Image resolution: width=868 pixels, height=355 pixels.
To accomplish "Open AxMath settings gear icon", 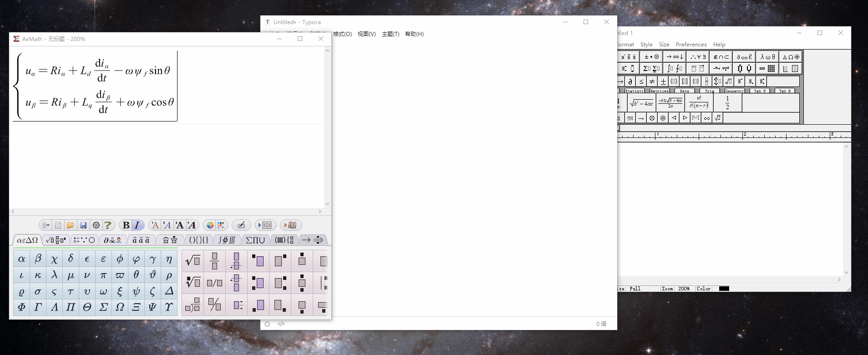I will pyautogui.click(x=96, y=225).
